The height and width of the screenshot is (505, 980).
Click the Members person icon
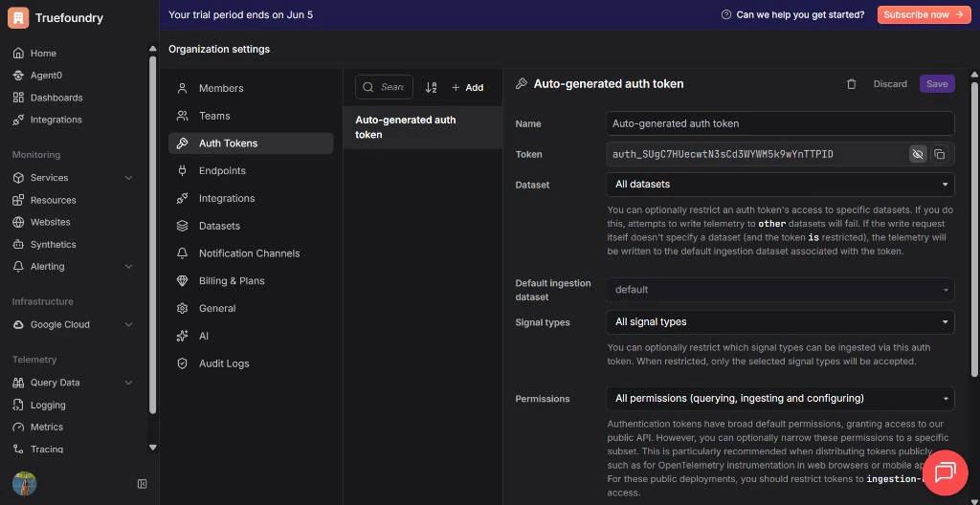point(183,88)
